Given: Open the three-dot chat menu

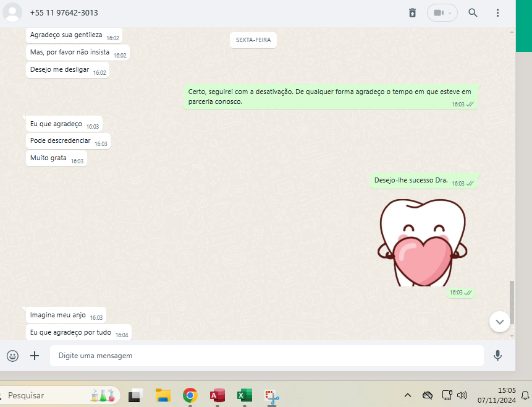Looking at the screenshot, I should click(498, 13).
